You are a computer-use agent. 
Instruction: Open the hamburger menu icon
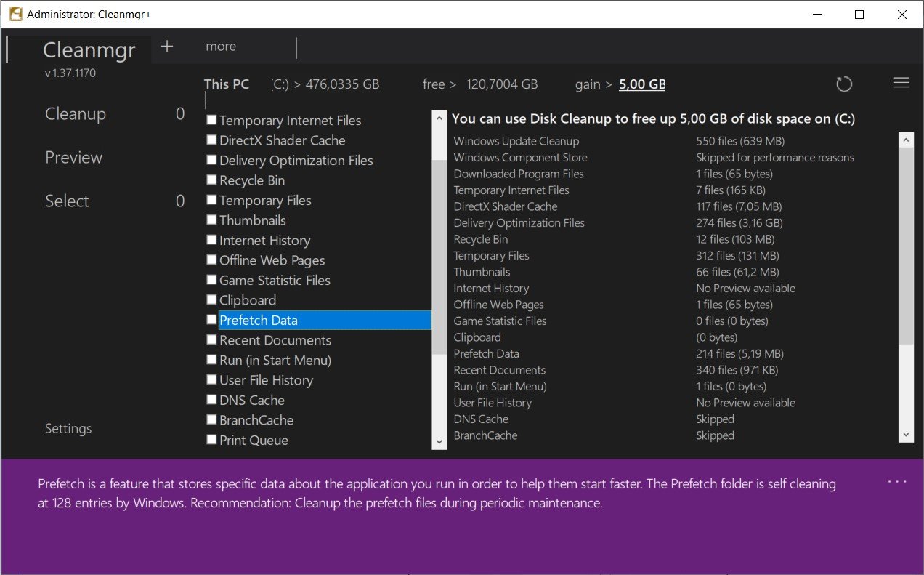point(901,84)
